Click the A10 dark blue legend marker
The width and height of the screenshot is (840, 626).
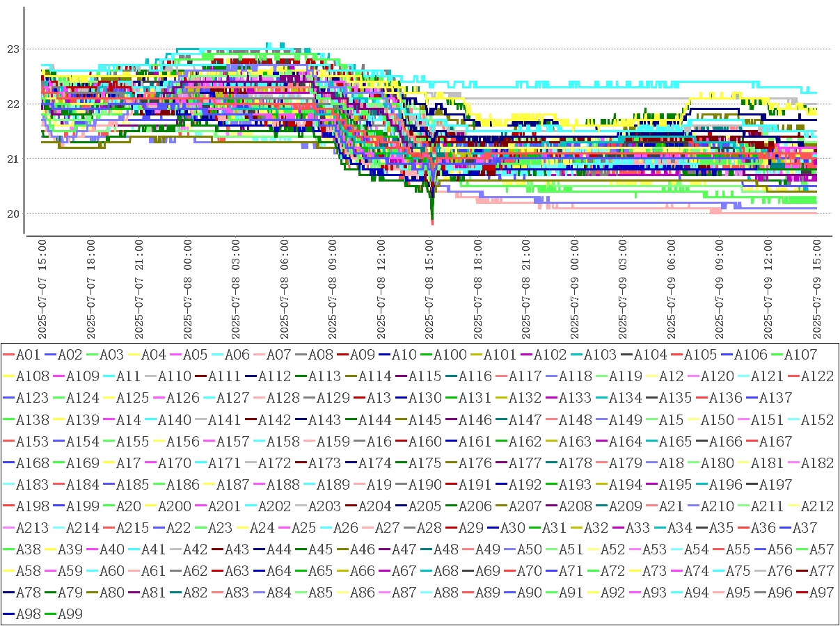point(385,355)
